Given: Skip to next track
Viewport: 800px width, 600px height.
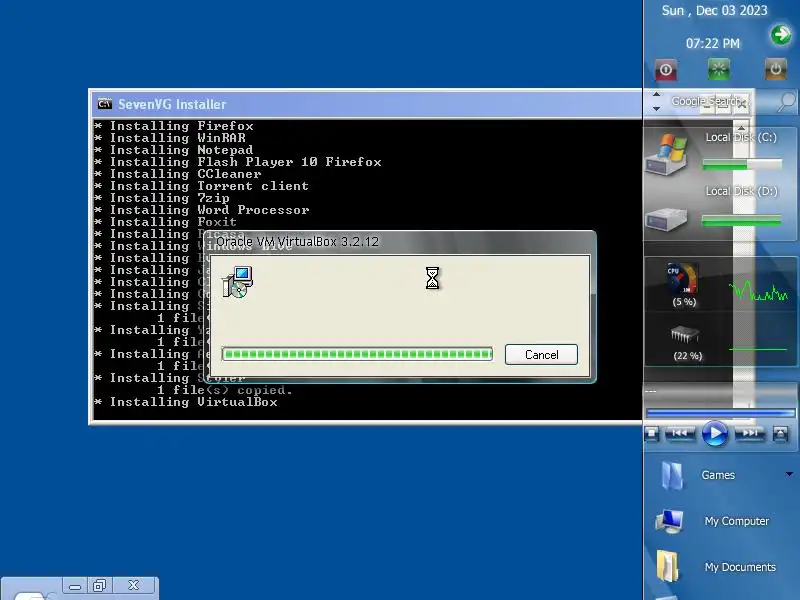Looking at the screenshot, I should (x=749, y=434).
